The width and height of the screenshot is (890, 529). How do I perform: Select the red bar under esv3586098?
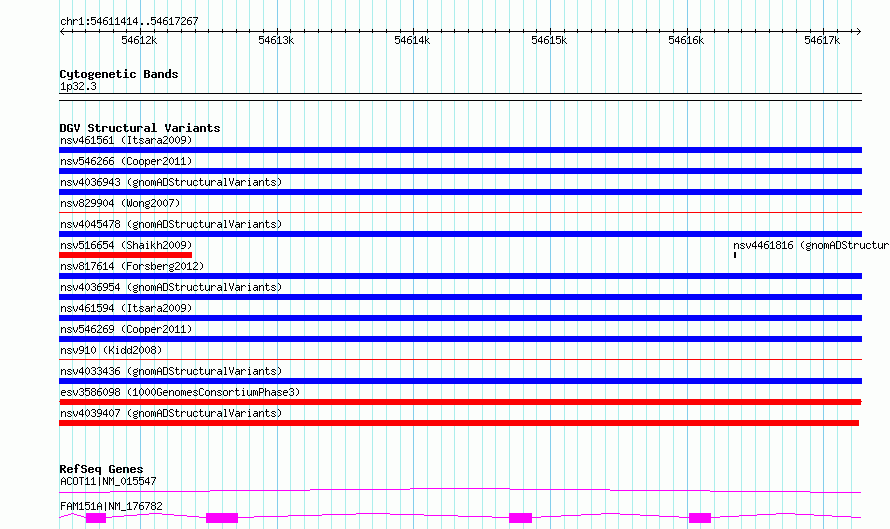[x=460, y=402]
